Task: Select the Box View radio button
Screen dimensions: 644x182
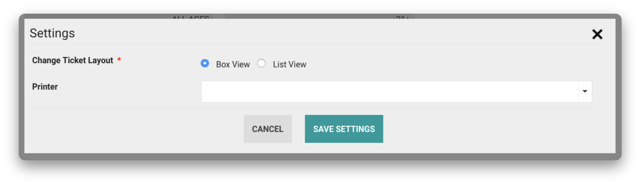Action: coord(205,63)
